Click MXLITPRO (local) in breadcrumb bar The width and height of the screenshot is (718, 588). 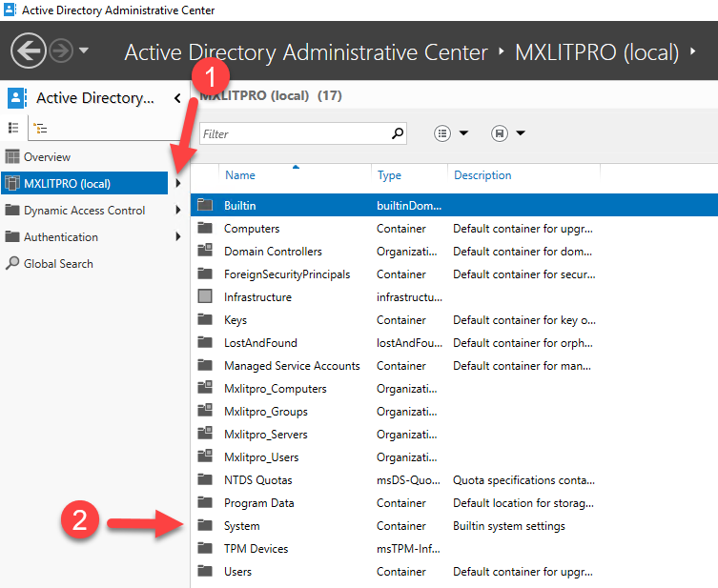[597, 51]
